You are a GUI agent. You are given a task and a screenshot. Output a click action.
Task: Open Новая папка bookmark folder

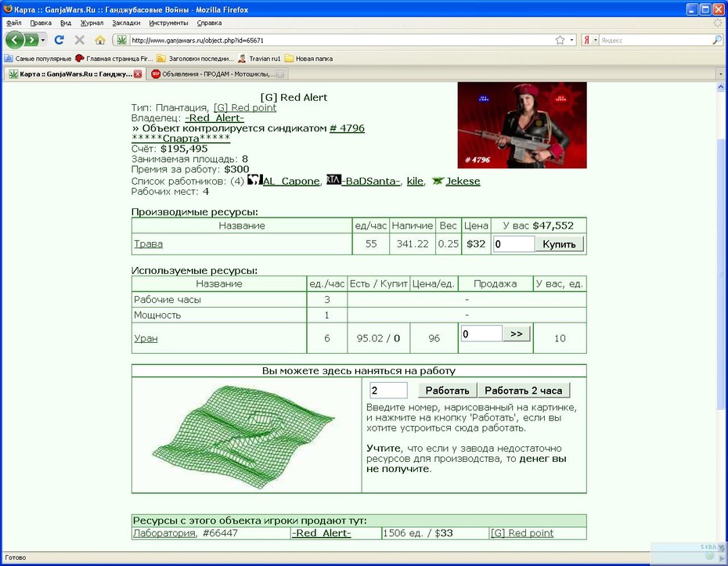click(308, 59)
